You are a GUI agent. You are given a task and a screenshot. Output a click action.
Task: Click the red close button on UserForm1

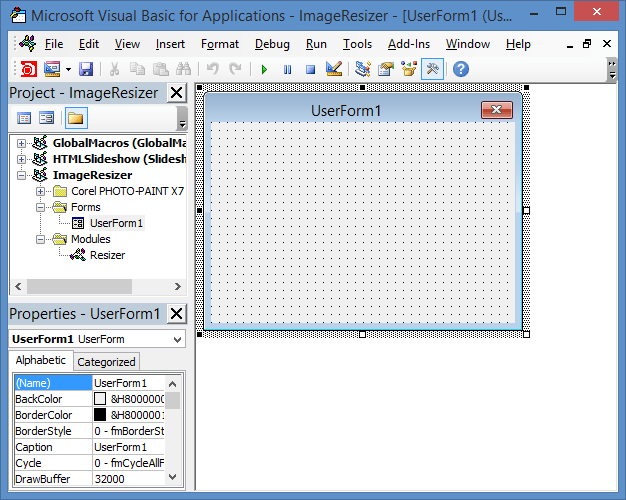click(x=497, y=110)
